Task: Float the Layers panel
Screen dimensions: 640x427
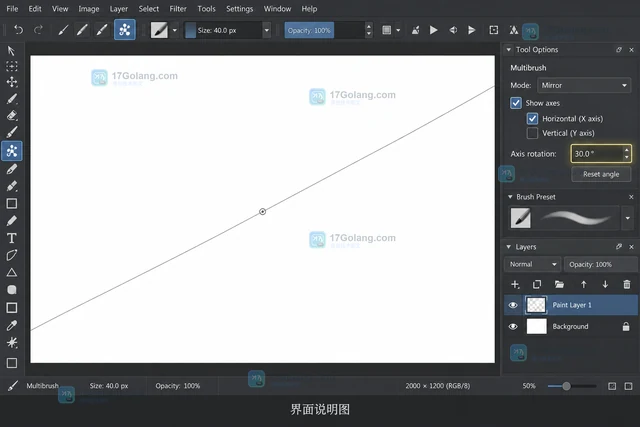Action: [619, 247]
